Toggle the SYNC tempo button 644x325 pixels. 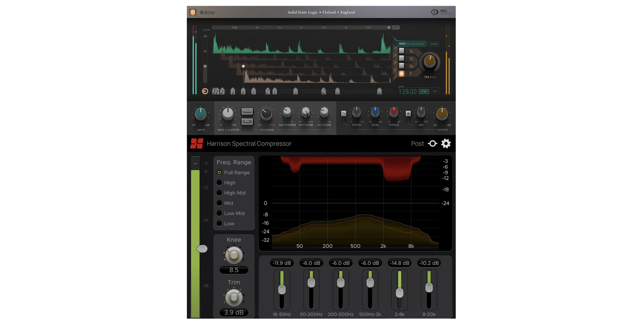423,91
